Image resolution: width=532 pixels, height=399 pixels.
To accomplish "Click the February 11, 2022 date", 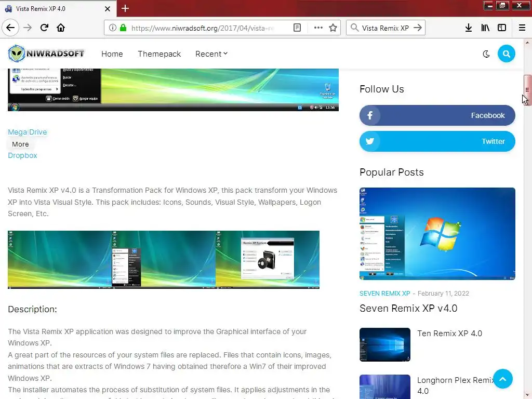I will pyautogui.click(x=443, y=294).
